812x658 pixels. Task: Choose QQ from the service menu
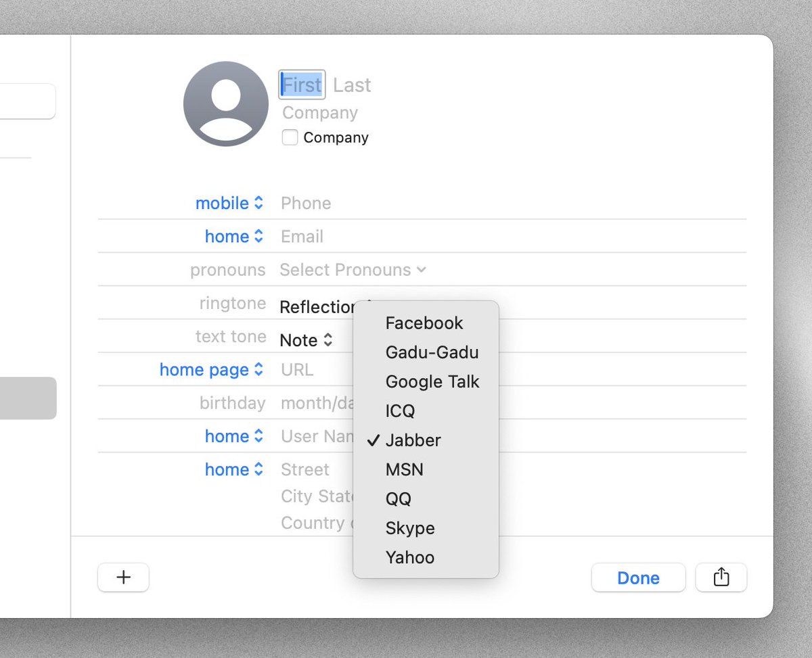point(426,498)
